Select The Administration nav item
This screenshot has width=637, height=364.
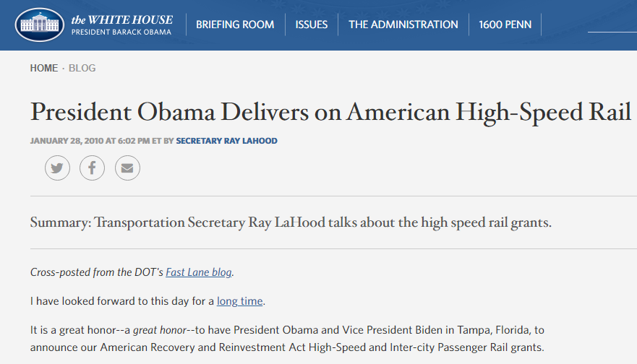tap(403, 25)
